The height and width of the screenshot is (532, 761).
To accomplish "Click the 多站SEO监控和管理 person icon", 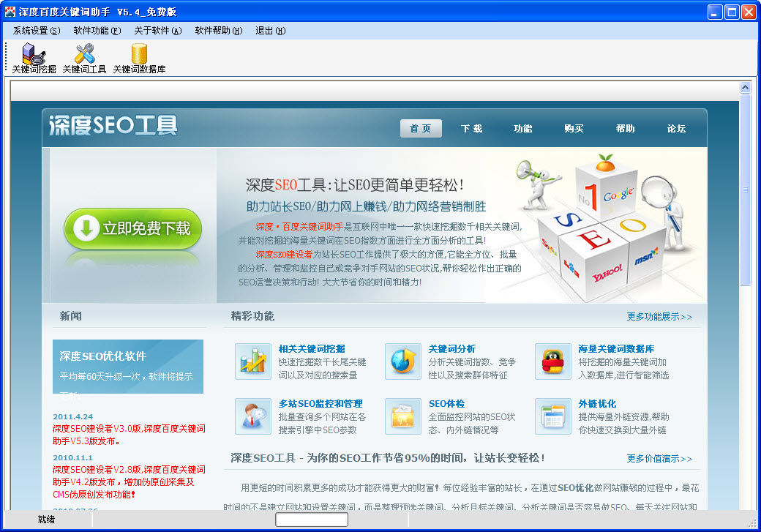I will pyautogui.click(x=253, y=416).
